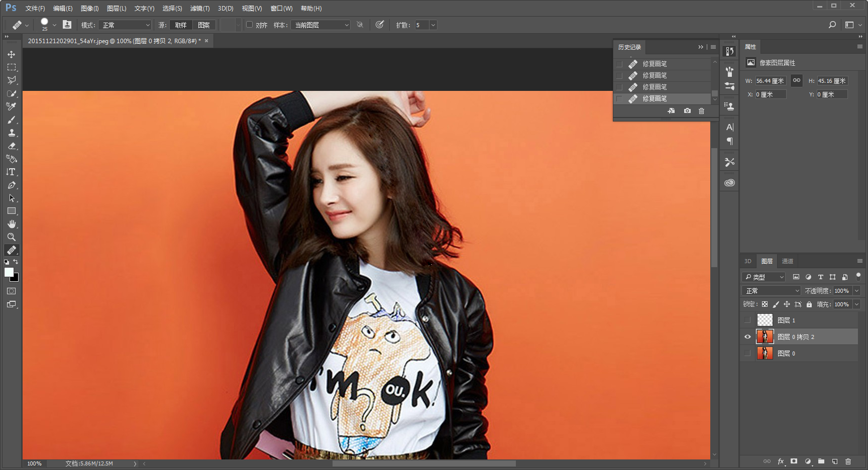The image size is (868, 470).
Task: Open the Character panel icon
Action: [729, 127]
